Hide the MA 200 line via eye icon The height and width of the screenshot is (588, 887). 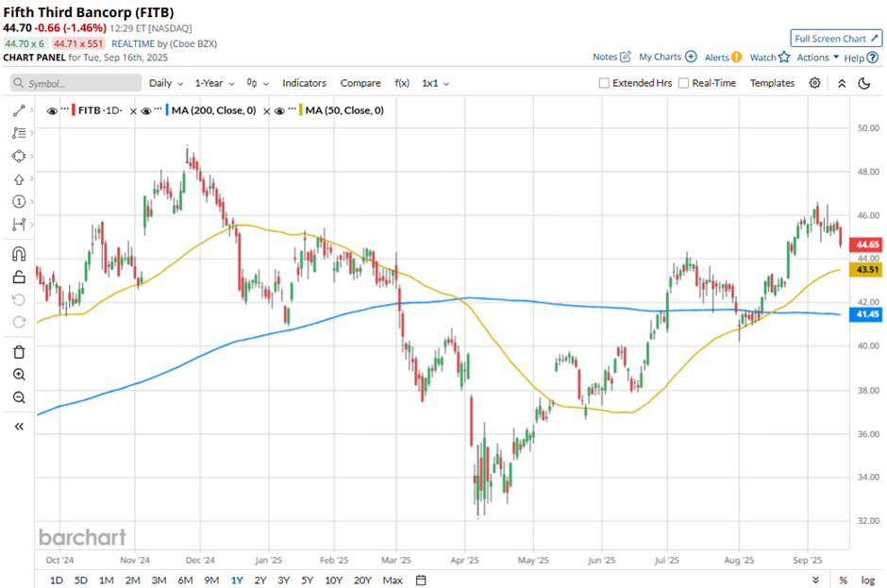(146, 111)
